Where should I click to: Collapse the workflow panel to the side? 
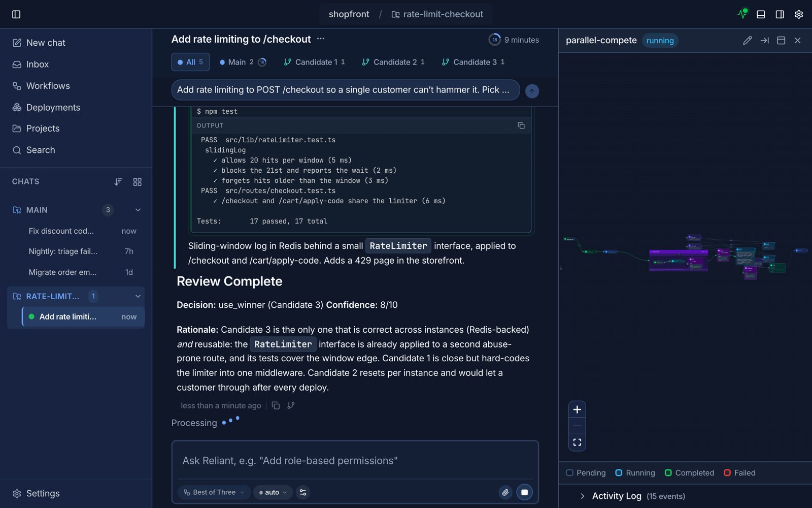(x=764, y=40)
